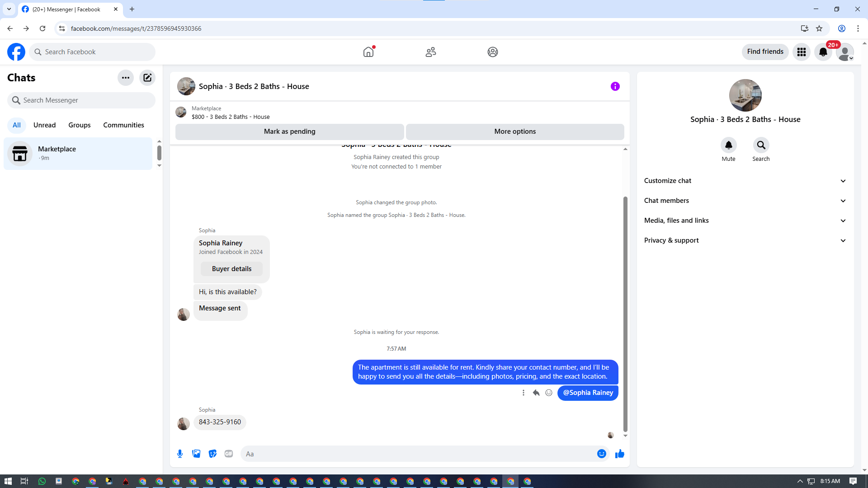React to the sent message smiley icon
The image size is (868, 488).
[x=549, y=393]
